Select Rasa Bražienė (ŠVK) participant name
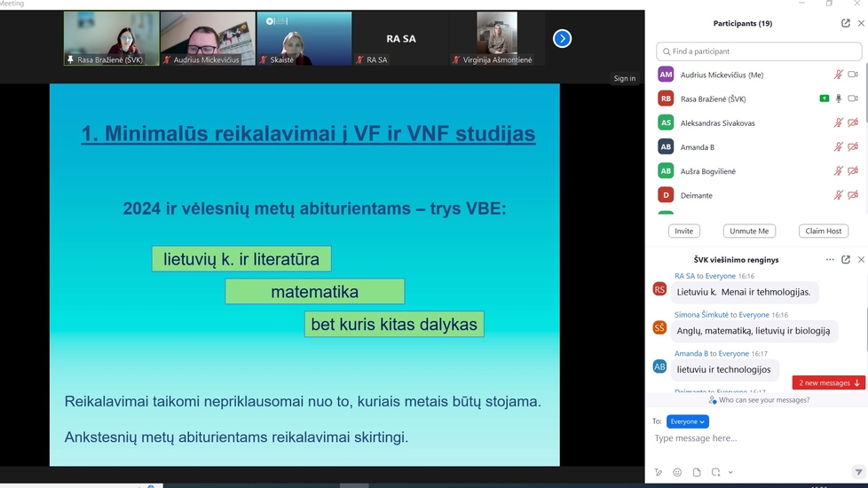 pos(713,99)
